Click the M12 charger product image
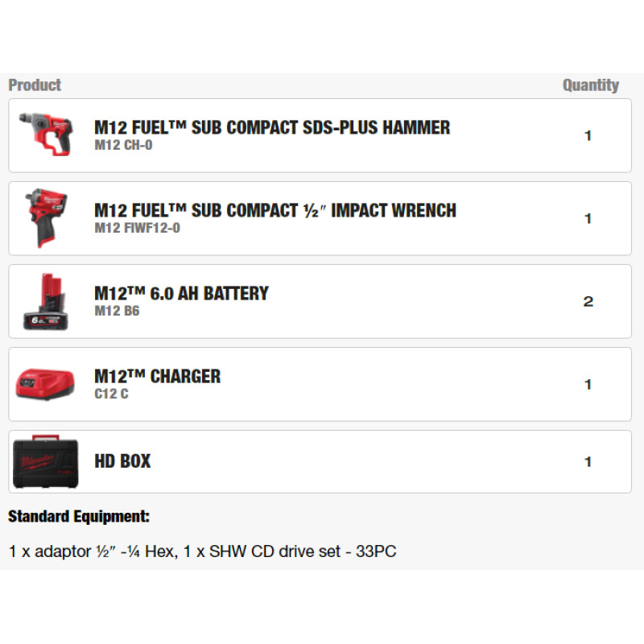Image resolution: width=644 pixels, height=644 pixels. pyautogui.click(x=46, y=384)
